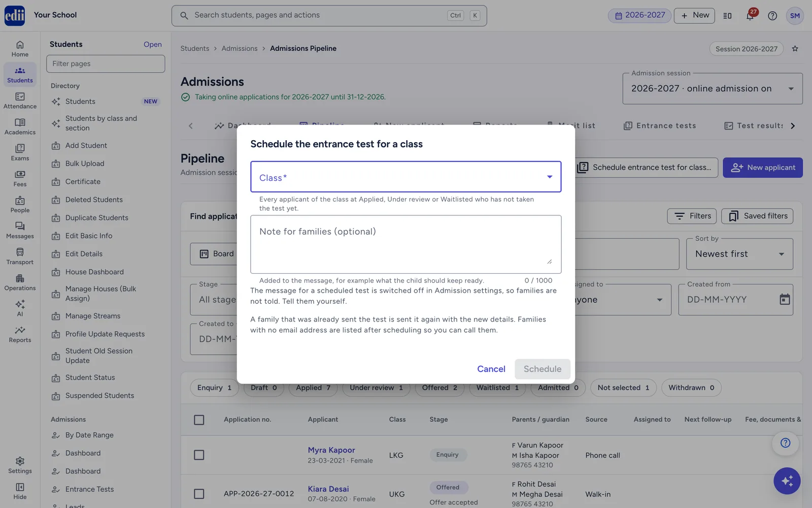The height and width of the screenshot is (508, 812).
Task: Switch to the Test results tab
Action: pyautogui.click(x=754, y=125)
